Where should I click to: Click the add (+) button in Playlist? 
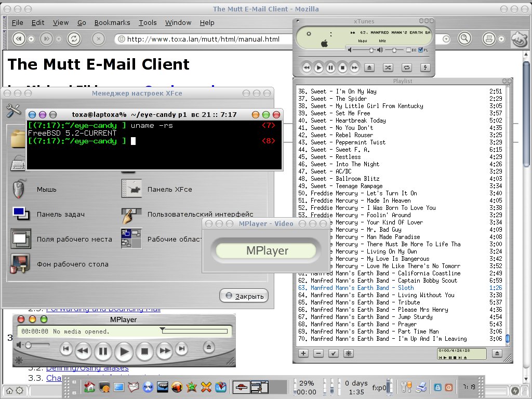pyautogui.click(x=304, y=353)
